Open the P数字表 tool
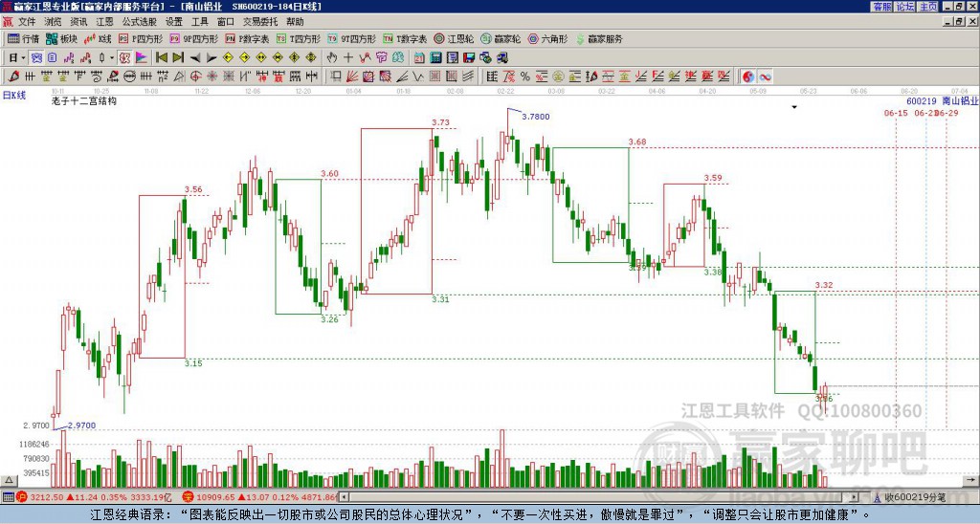Screen dimensions: 980x524 click(248, 38)
